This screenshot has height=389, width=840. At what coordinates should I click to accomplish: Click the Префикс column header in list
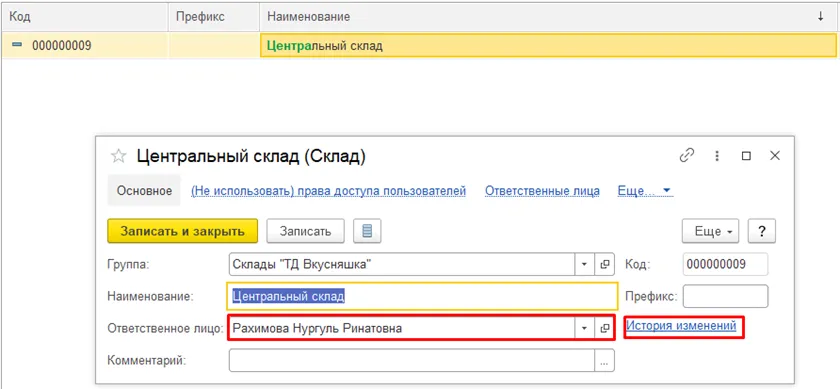tap(214, 17)
